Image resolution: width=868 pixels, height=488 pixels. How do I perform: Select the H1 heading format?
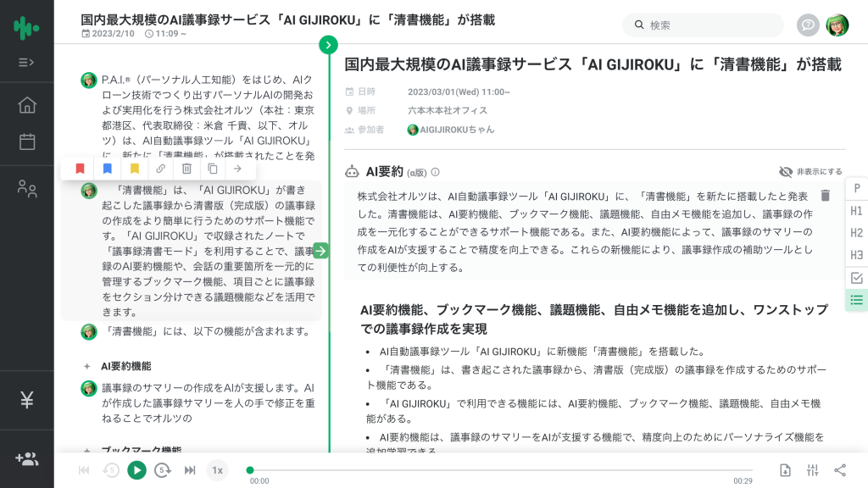coord(857,211)
